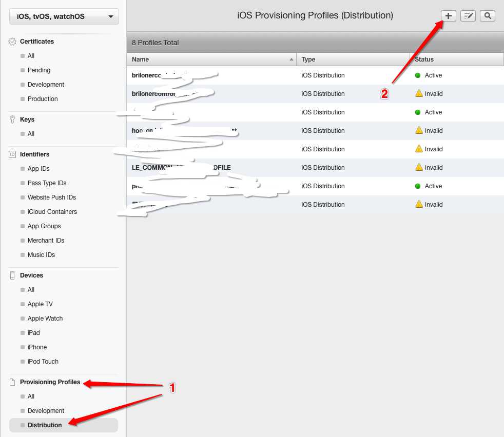This screenshot has width=504, height=437.
Task: Sort list by Status column header
Action: click(456, 59)
